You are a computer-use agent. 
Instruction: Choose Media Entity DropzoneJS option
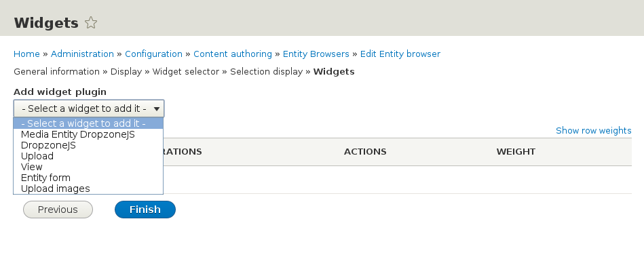tap(78, 134)
